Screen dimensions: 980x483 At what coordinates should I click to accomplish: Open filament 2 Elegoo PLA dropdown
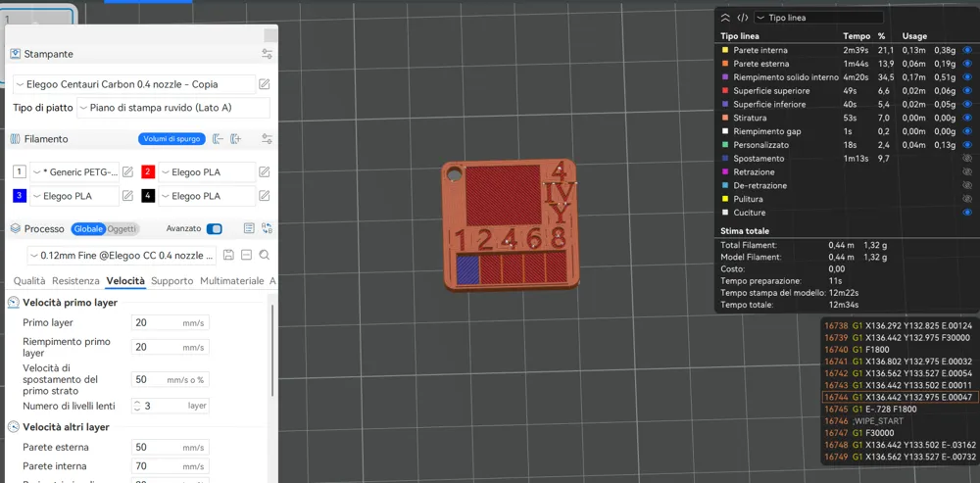[207, 171]
